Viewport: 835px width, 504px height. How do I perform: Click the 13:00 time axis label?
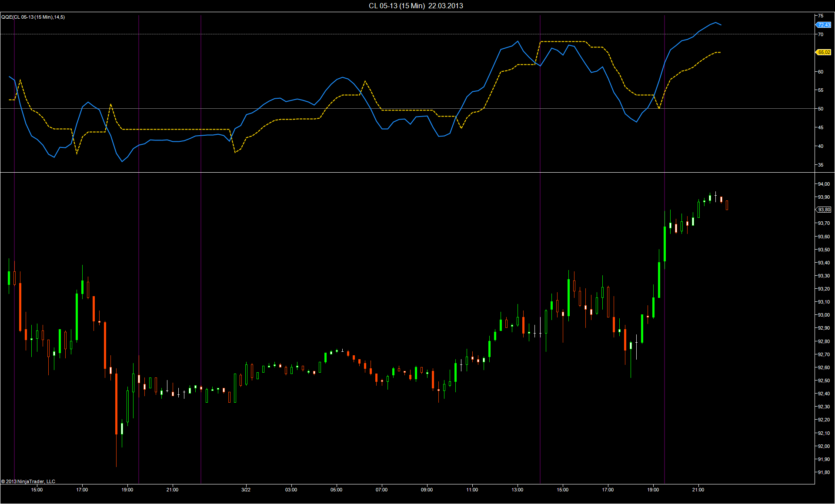(x=518, y=490)
